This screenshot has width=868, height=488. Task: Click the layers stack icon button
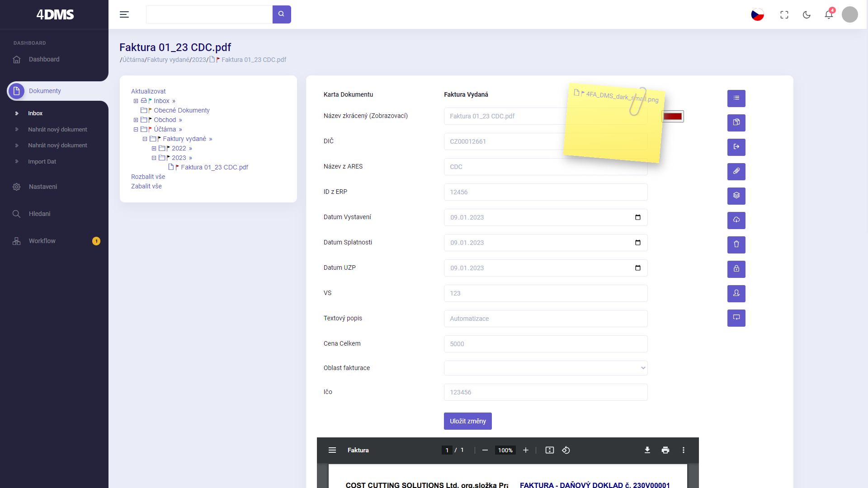click(x=736, y=196)
